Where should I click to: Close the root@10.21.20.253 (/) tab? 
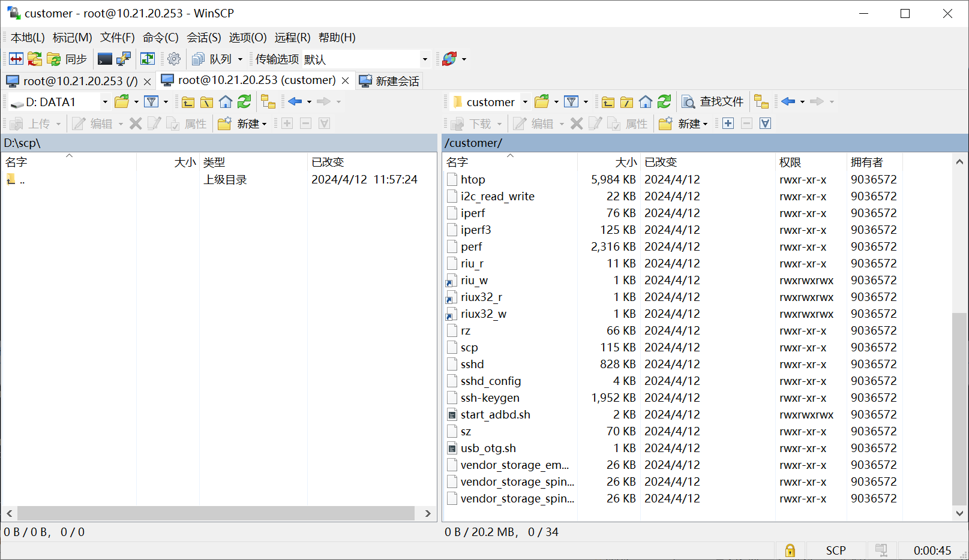[x=147, y=81]
